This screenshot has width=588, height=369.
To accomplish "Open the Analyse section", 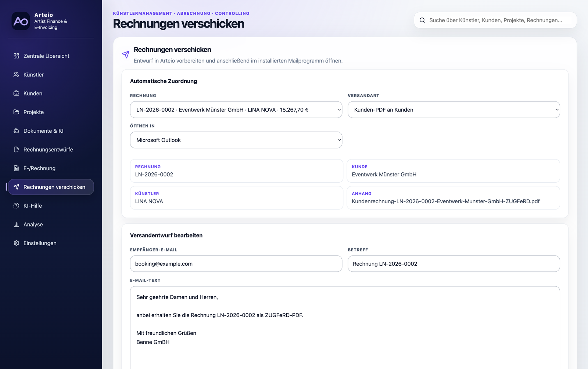I will (51, 225).
